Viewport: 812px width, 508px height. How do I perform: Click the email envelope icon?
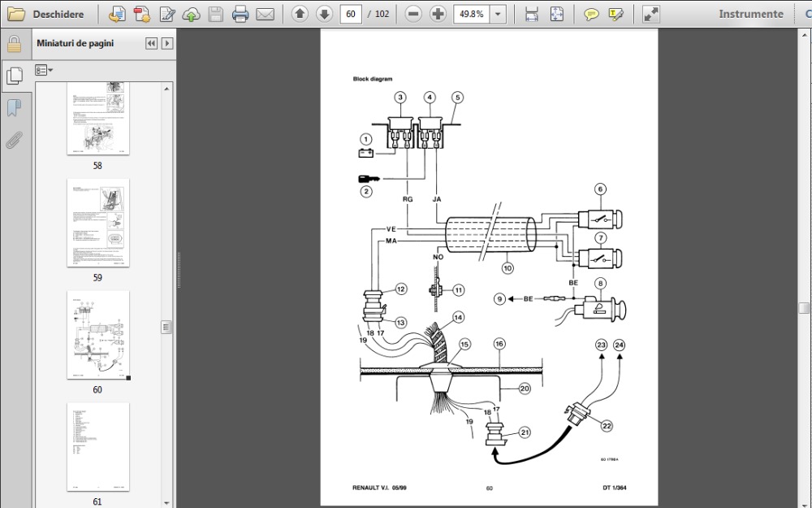(265, 14)
